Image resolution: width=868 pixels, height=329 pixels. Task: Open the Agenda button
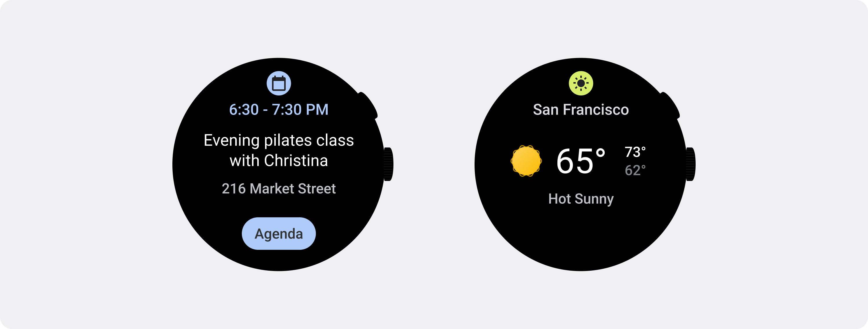pos(279,234)
